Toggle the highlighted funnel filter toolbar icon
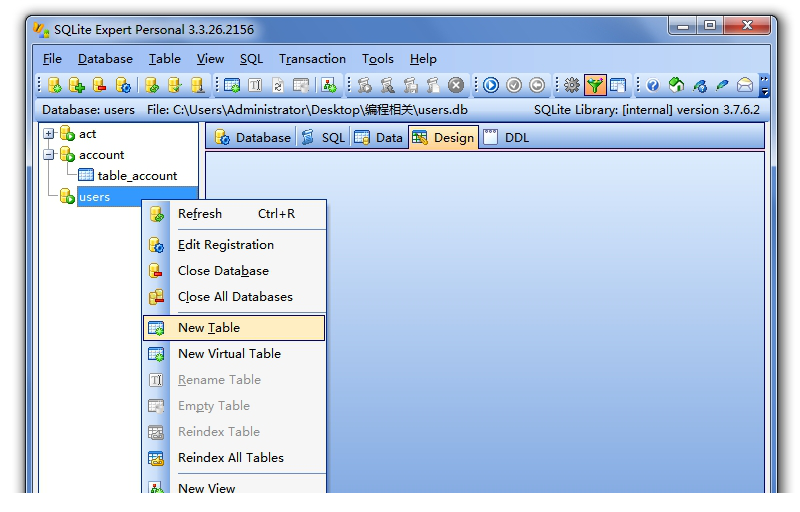The image size is (800, 512). click(595, 85)
